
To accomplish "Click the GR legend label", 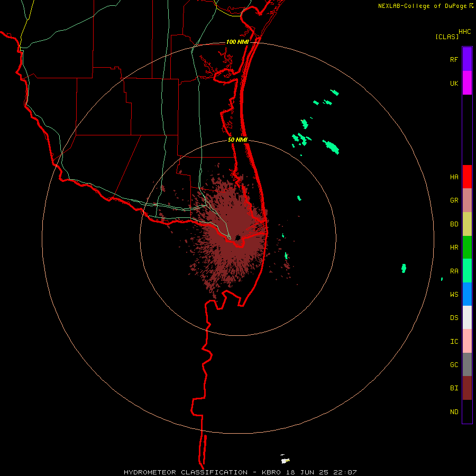I will (x=454, y=200).
